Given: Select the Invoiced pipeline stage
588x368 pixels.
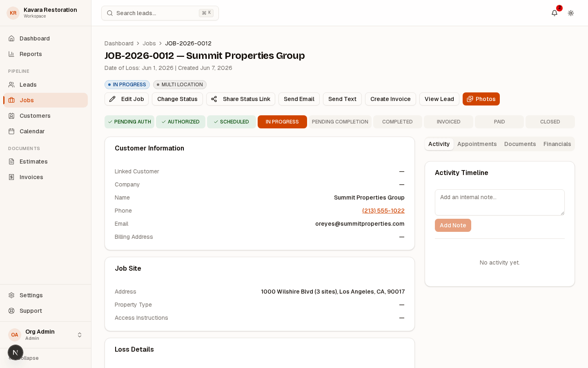Looking at the screenshot, I should coord(448,122).
